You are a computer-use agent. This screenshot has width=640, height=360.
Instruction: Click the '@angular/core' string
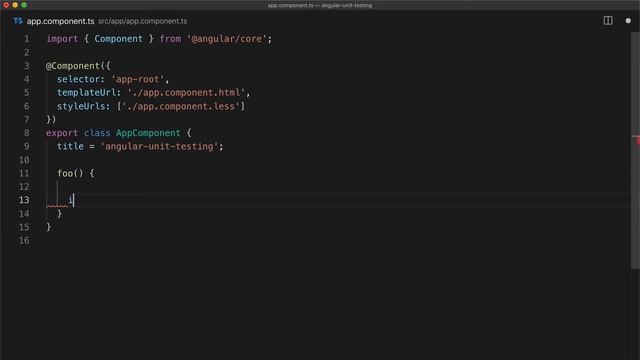pyautogui.click(x=227, y=39)
